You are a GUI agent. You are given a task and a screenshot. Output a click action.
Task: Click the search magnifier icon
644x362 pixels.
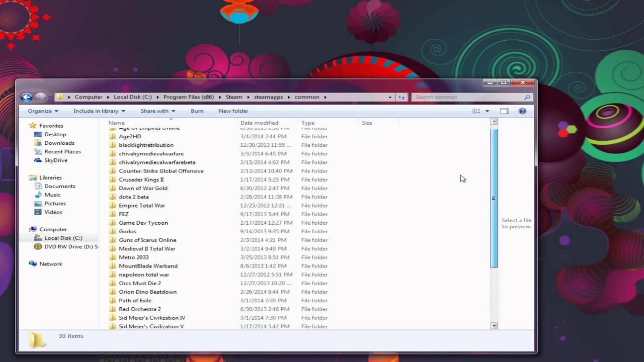tap(527, 97)
